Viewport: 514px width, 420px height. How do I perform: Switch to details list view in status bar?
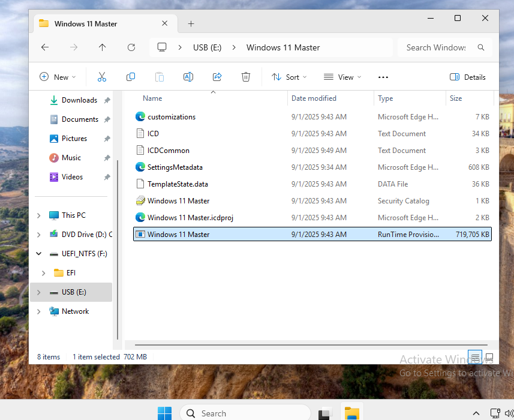476,357
